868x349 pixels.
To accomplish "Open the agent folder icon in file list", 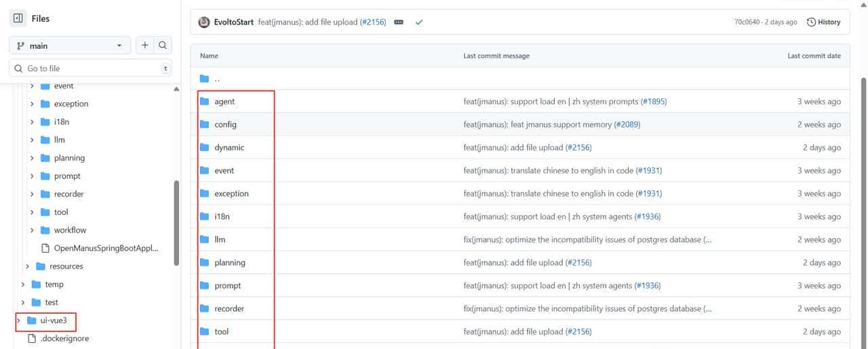I will [x=204, y=102].
